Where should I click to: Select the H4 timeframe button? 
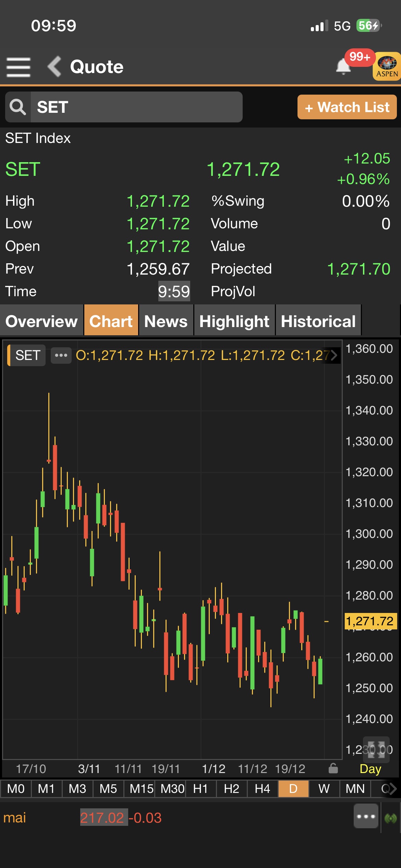263,789
